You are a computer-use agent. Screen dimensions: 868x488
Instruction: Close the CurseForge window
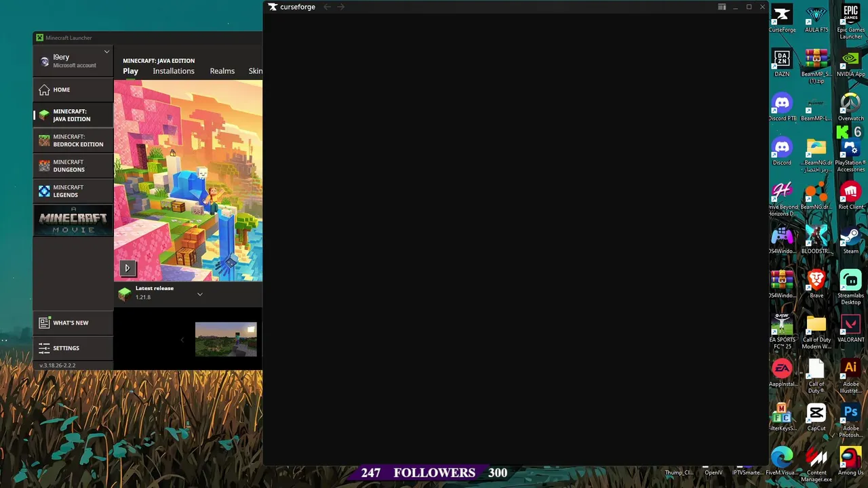[x=762, y=7]
